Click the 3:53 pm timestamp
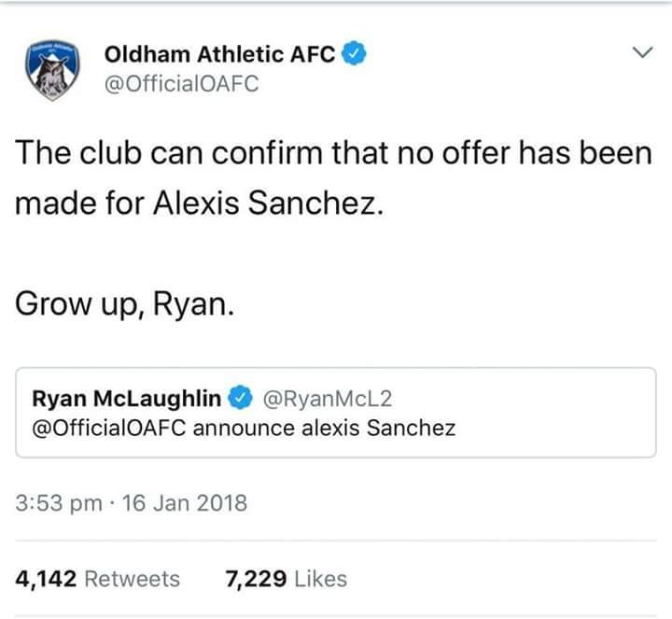This screenshot has height=619, width=672. point(59,504)
